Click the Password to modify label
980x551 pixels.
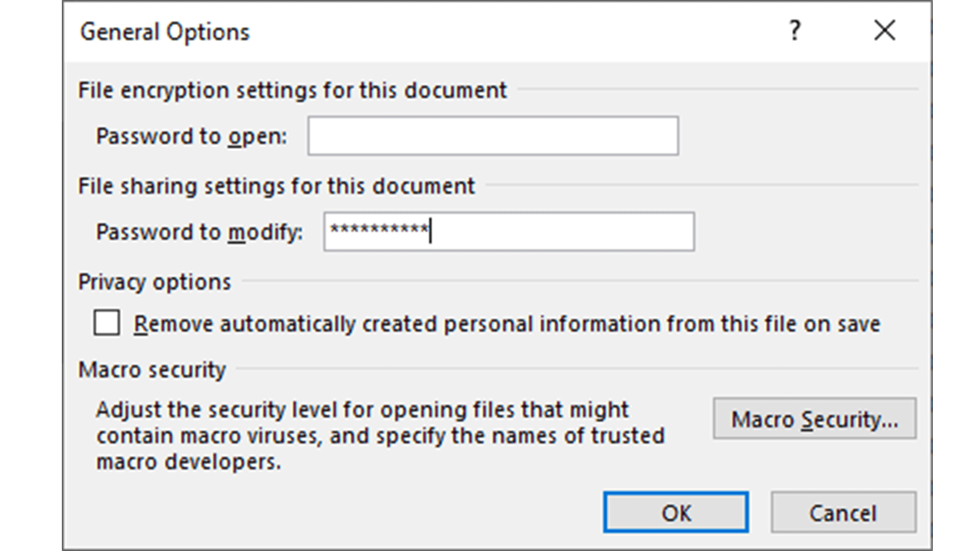(199, 232)
